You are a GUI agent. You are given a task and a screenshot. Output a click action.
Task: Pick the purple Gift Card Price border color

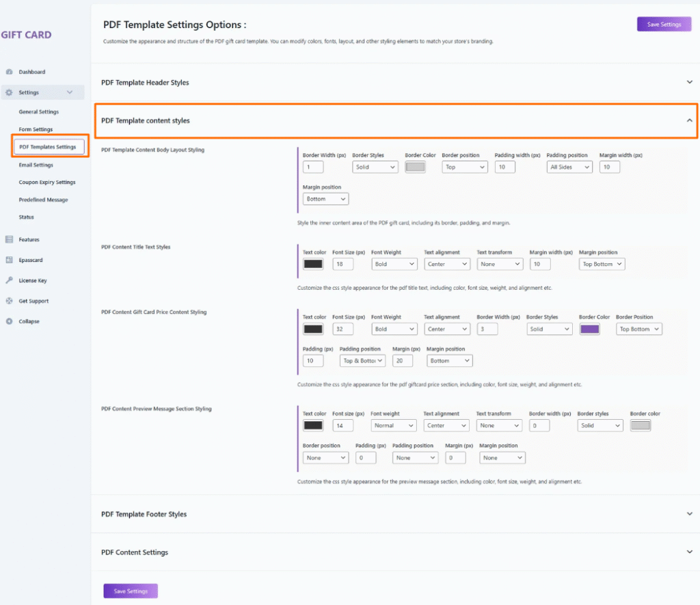(589, 329)
